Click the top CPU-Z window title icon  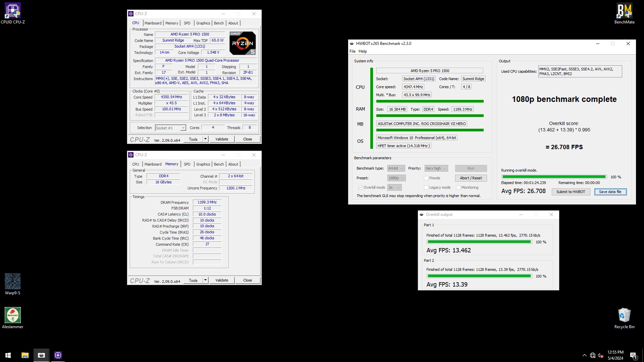tap(131, 14)
